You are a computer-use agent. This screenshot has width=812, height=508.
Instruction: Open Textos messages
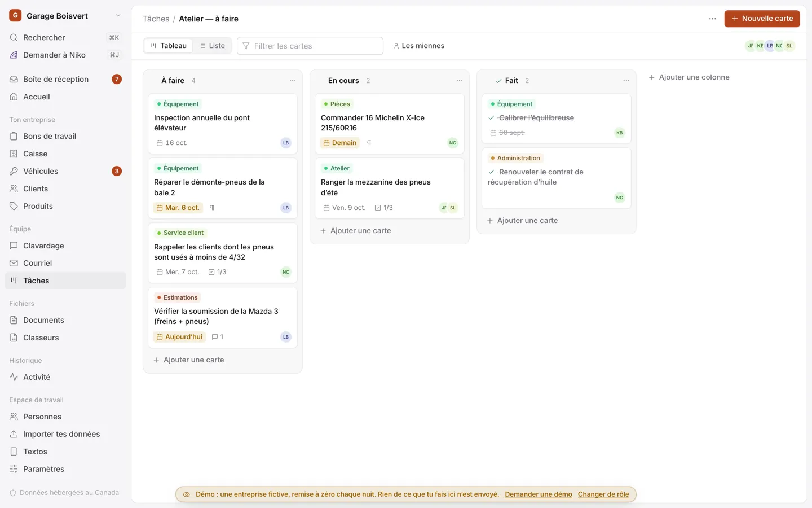pos(65,452)
